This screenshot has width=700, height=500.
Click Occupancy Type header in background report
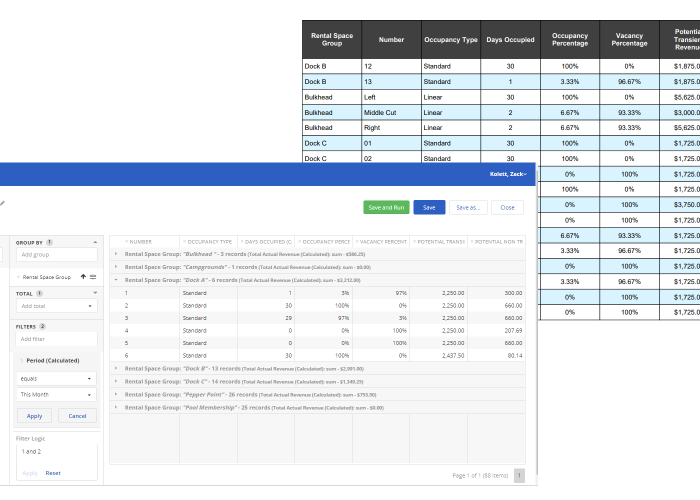[451, 39]
